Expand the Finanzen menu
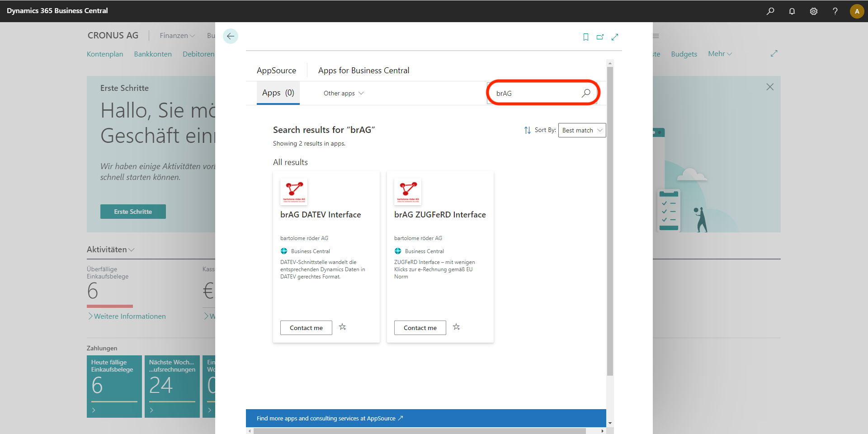This screenshot has width=868, height=434. coord(177,36)
